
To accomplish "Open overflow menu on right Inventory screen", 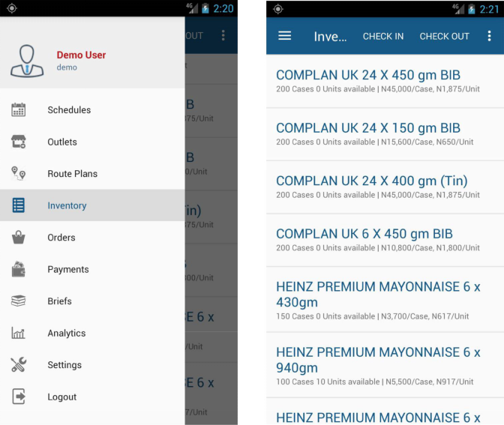I will click(x=489, y=36).
